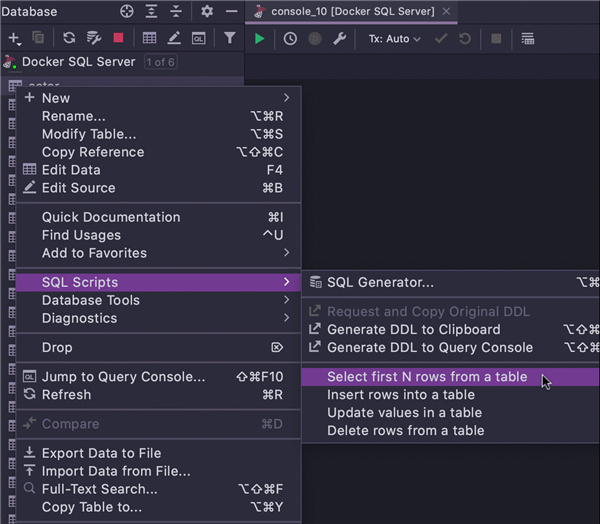
Task: Open Tx: Auto transaction mode dropdown
Action: click(395, 39)
